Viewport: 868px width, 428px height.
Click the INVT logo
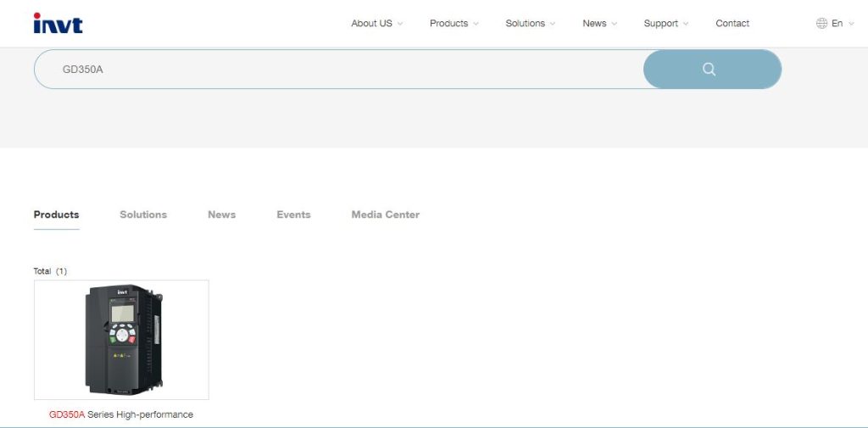tap(58, 23)
